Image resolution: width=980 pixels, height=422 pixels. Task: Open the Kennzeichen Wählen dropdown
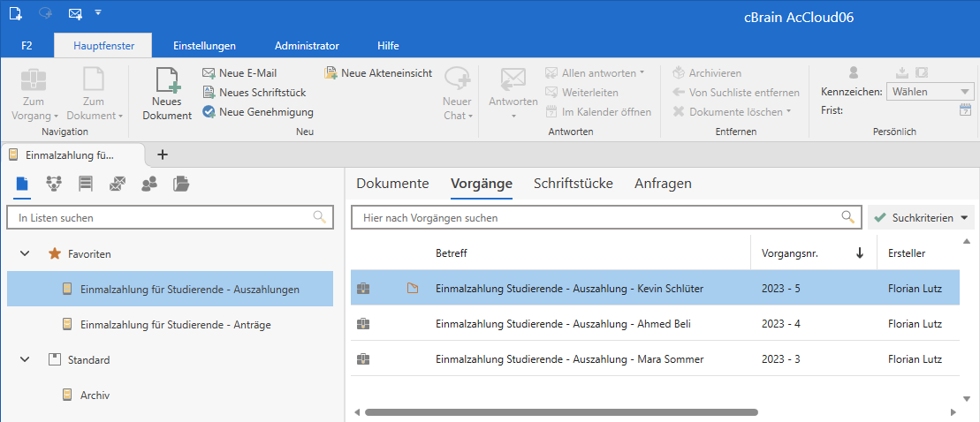(x=930, y=91)
